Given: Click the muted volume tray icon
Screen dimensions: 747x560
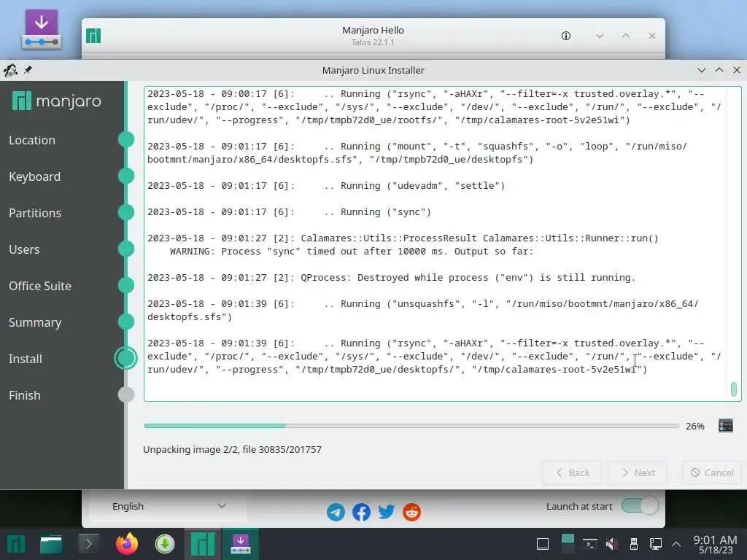Looking at the screenshot, I should coord(612,544).
